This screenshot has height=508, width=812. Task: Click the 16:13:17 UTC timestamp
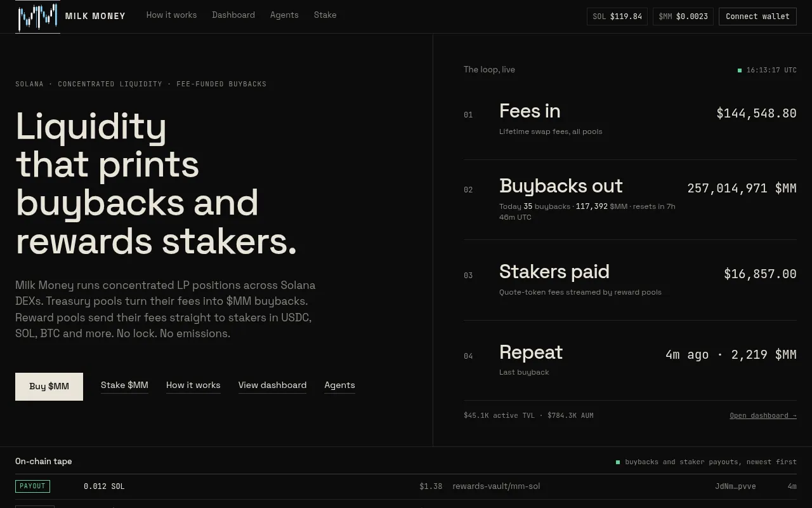click(x=771, y=70)
